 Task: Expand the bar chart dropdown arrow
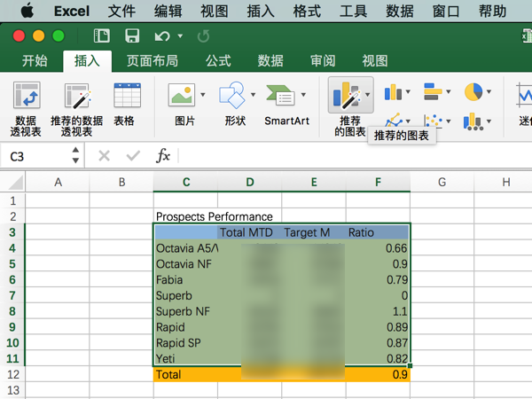[448, 91]
